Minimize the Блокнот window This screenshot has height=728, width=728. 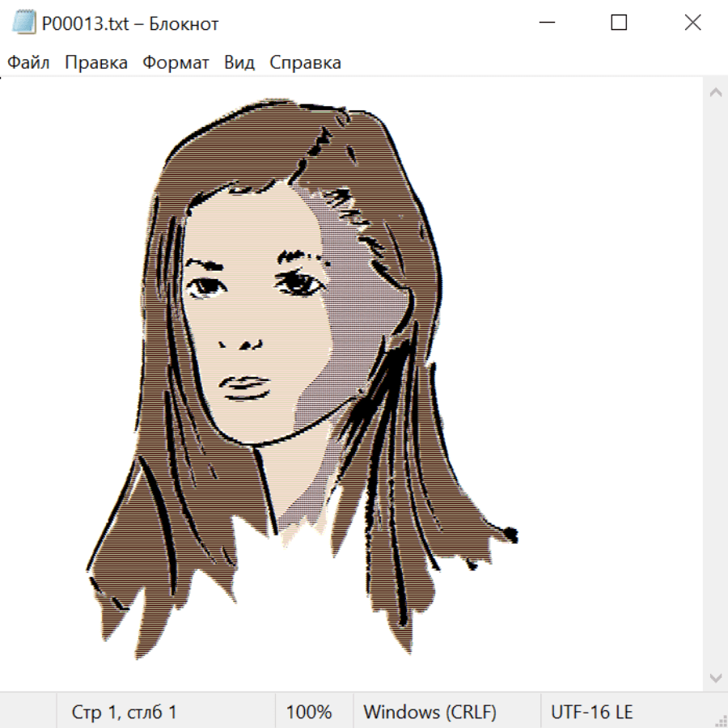coord(546,23)
